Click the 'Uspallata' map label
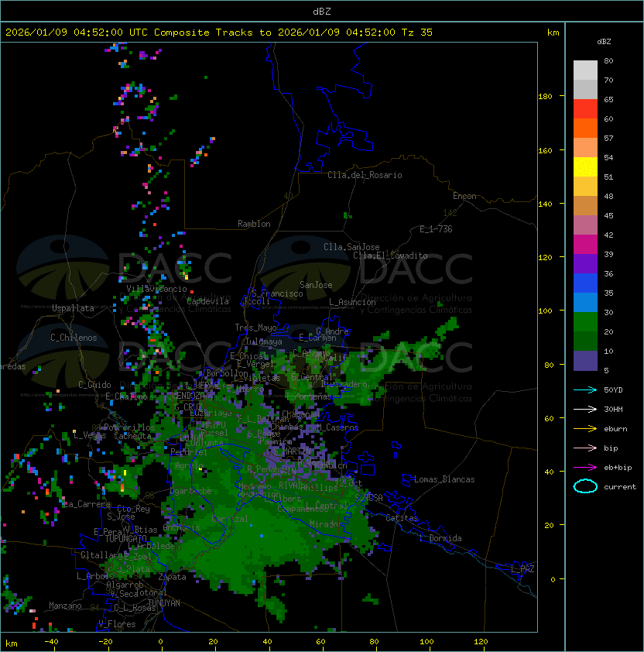 click(x=73, y=308)
